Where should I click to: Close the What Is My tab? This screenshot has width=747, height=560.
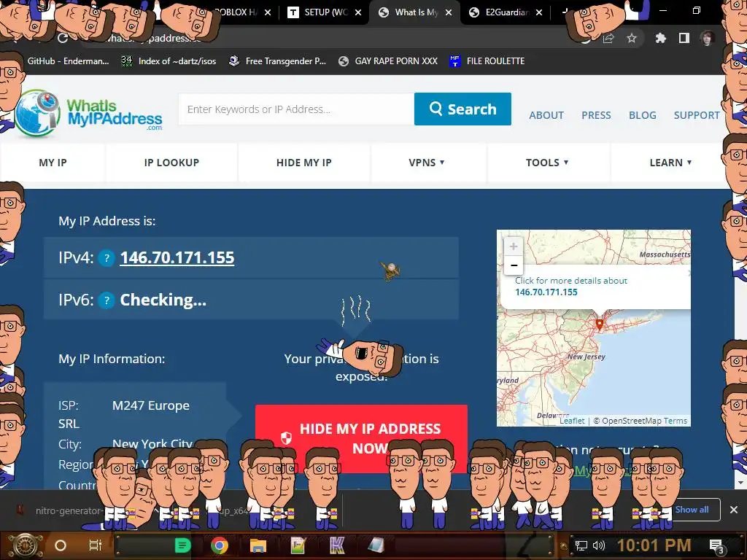coord(449,13)
